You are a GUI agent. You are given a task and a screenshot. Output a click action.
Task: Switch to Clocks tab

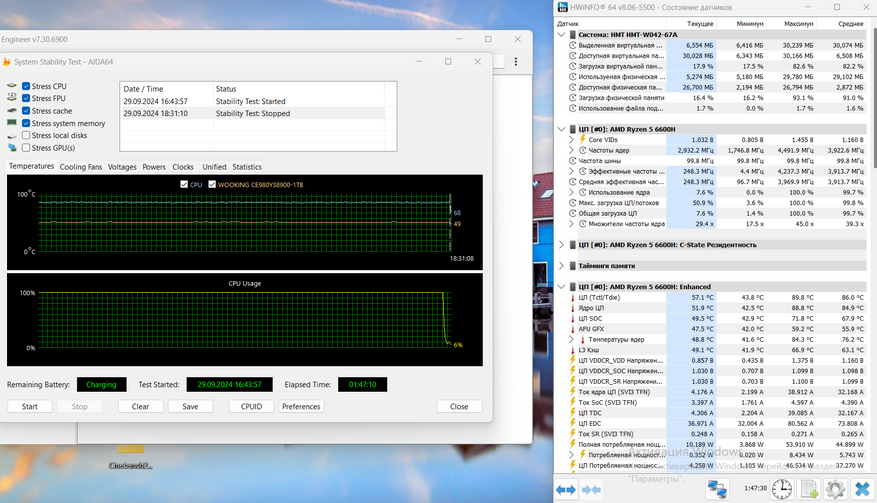pyautogui.click(x=183, y=167)
